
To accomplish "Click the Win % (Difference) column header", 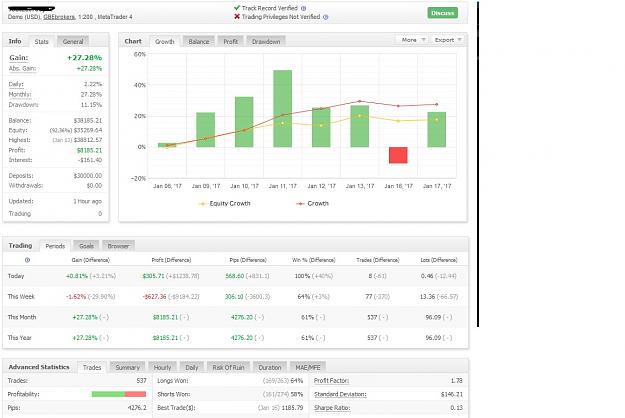I will tap(314, 260).
